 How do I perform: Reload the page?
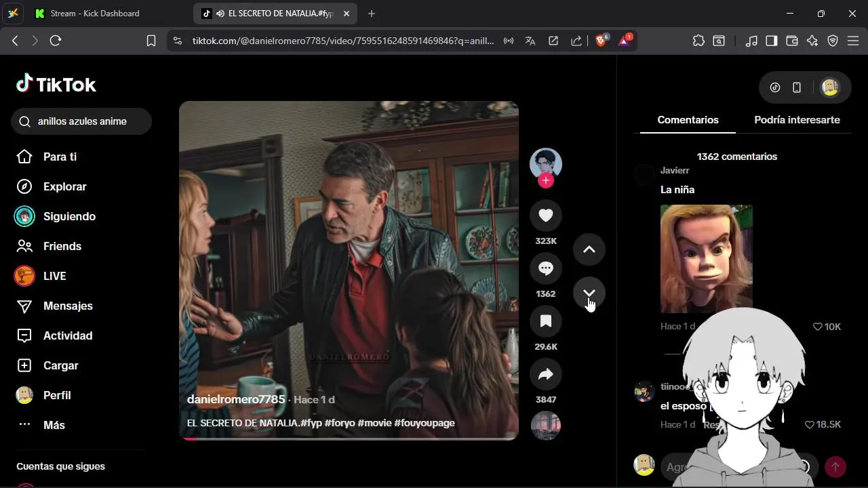click(x=56, y=41)
